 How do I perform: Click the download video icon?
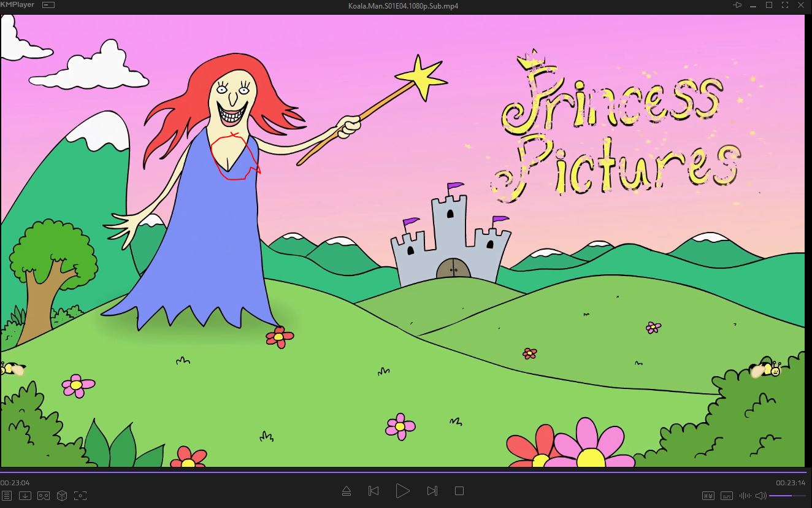point(25,496)
